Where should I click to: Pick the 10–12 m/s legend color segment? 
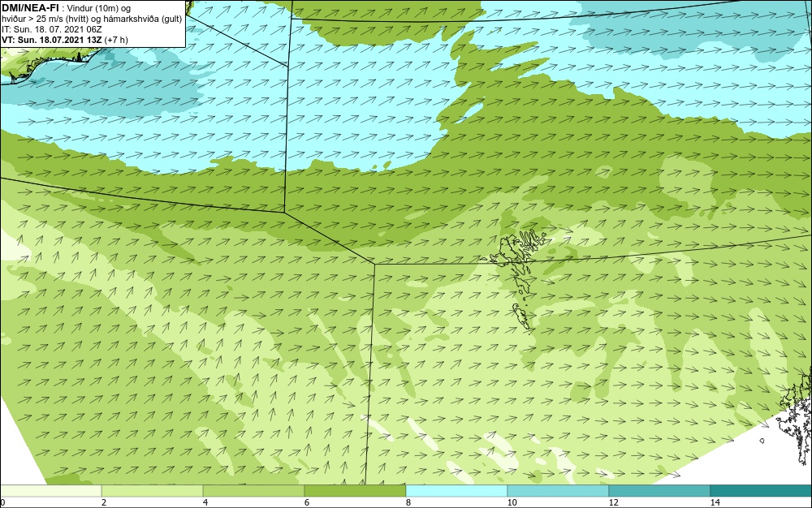click(559, 491)
